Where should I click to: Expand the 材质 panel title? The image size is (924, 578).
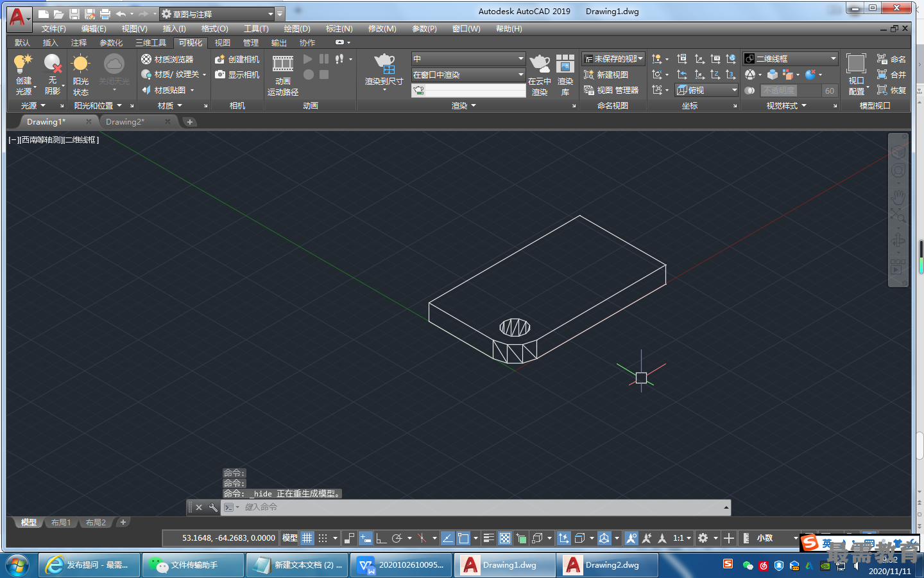tap(170, 105)
